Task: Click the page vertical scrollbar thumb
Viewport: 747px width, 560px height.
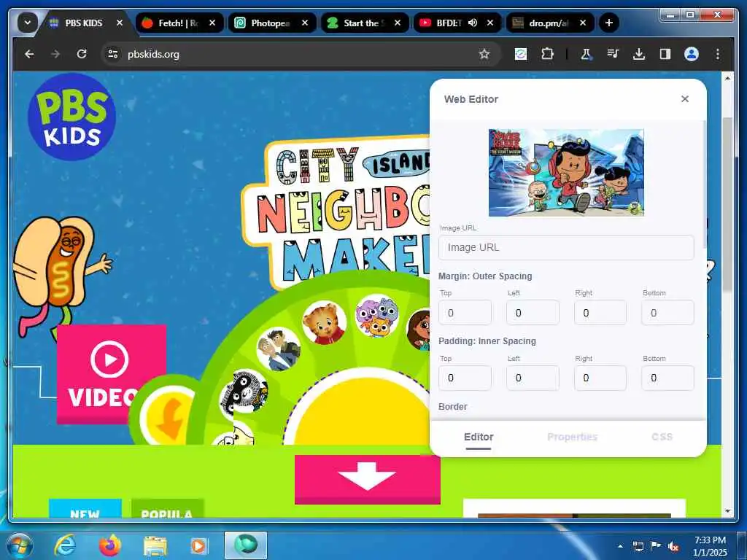Action: (727, 205)
